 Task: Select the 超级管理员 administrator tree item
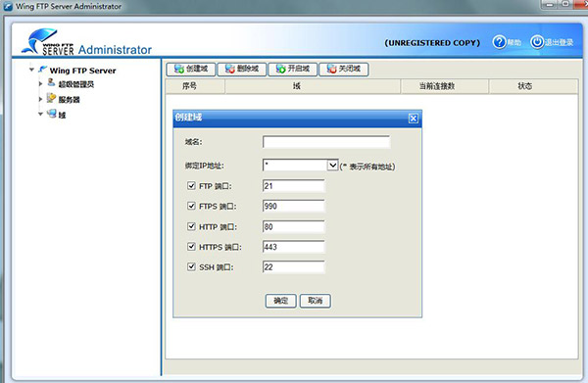[x=76, y=84]
